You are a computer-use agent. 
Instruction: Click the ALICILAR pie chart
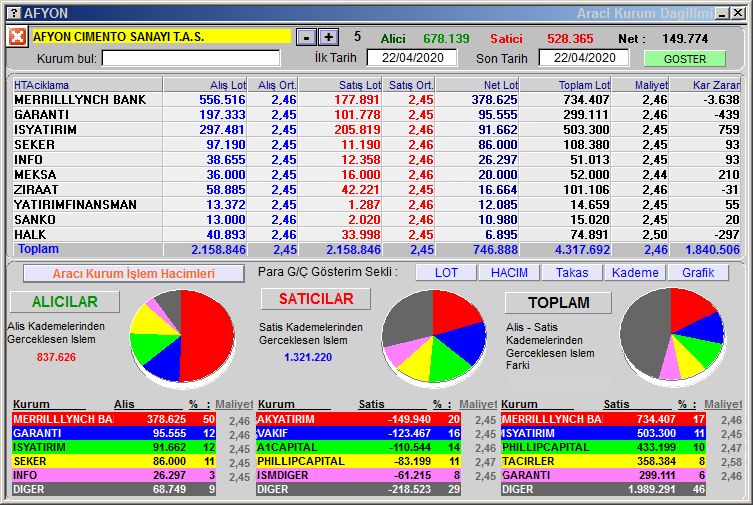pos(182,336)
